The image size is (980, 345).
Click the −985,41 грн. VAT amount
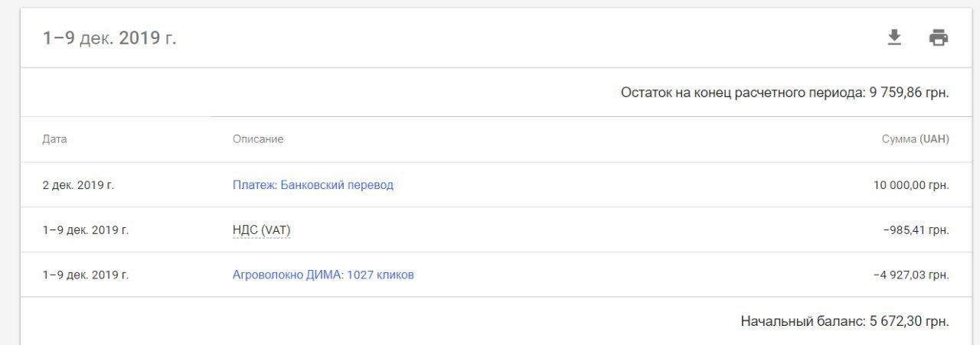[x=916, y=230]
